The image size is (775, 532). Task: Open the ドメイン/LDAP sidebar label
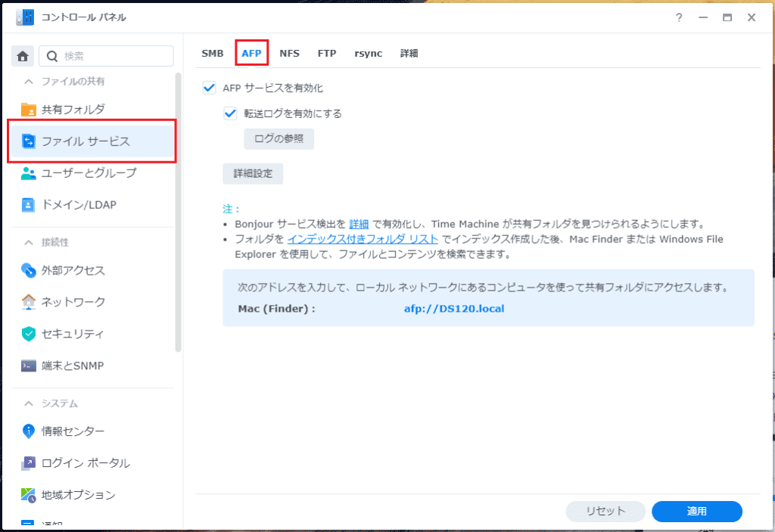(x=79, y=204)
